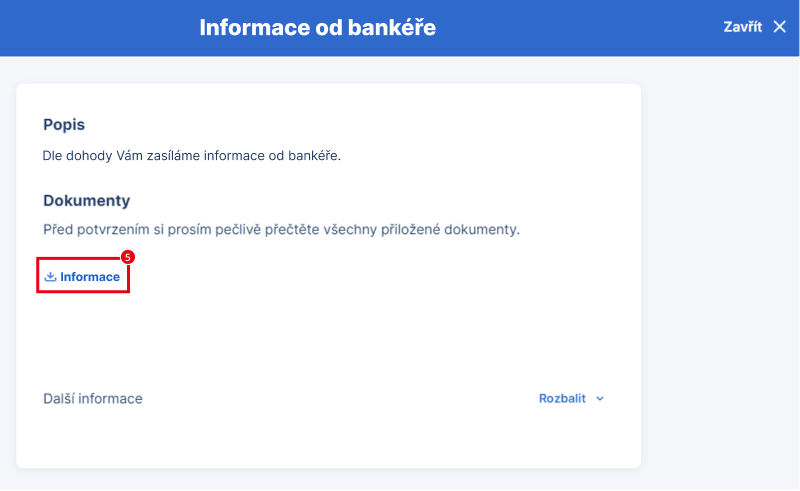Click the download icon beside Informace
800x491 pixels.
tap(50, 277)
